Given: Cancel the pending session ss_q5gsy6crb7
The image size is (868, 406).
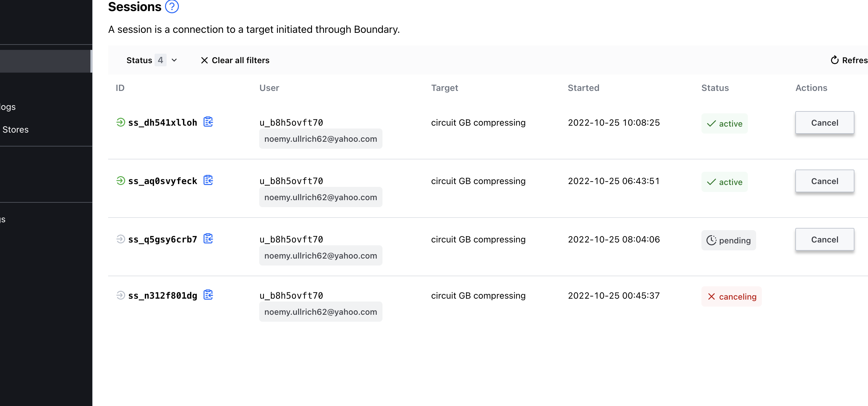Looking at the screenshot, I should pos(824,239).
